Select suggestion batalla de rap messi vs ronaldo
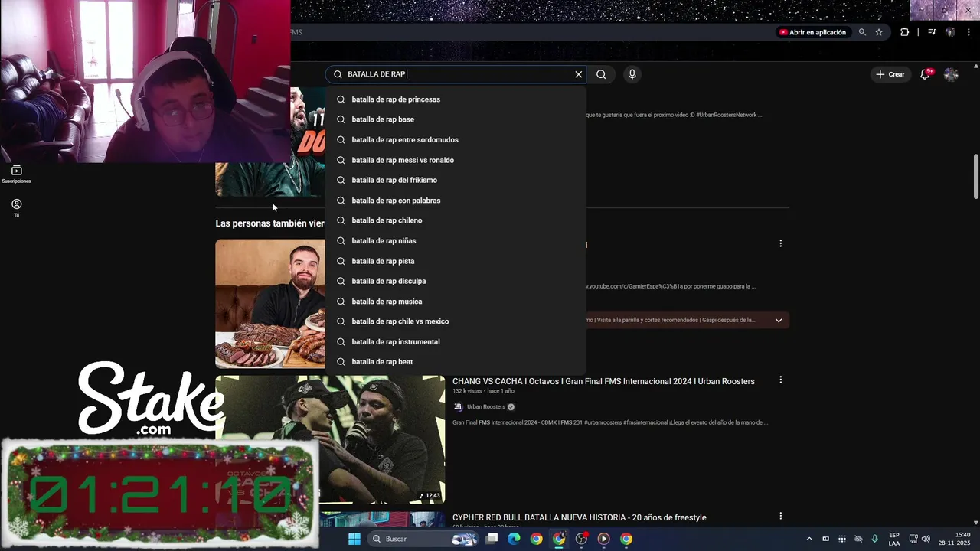Screen dimensions: 980x551 [x=456, y=160]
